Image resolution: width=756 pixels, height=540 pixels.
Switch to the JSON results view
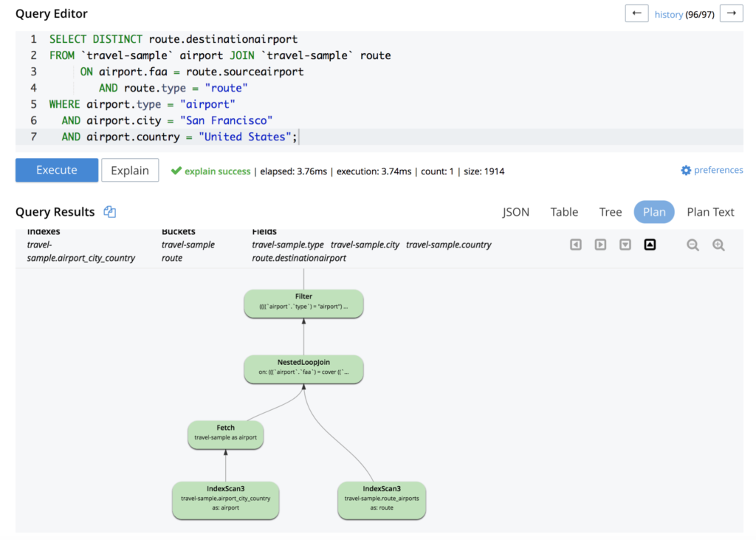(x=515, y=212)
